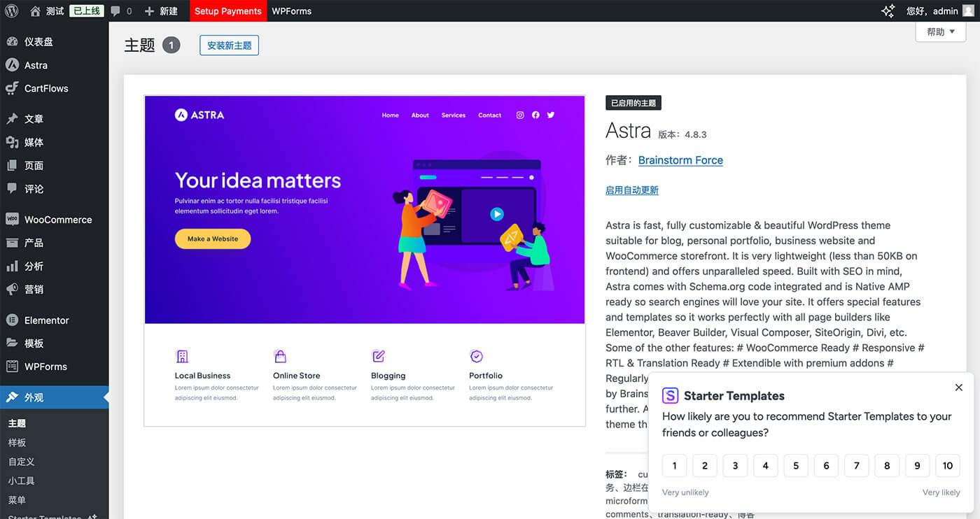Click the 已上线 site status badge
Image resolution: width=980 pixels, height=519 pixels.
point(87,11)
